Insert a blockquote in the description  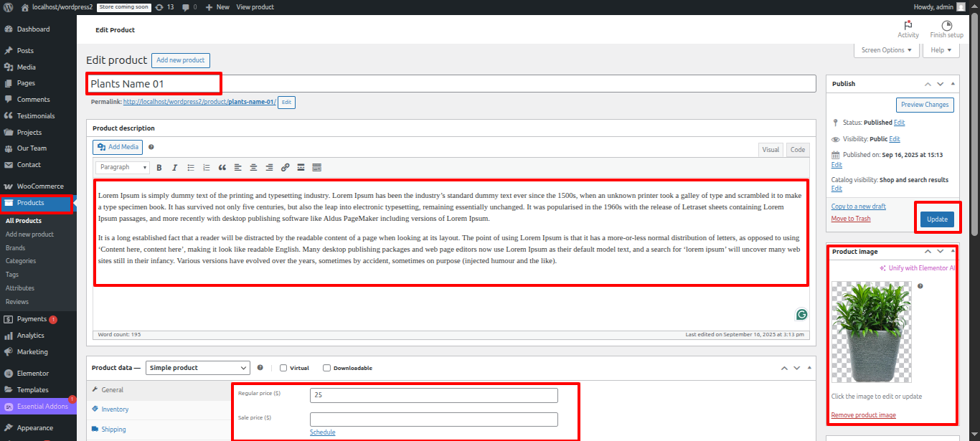click(x=222, y=168)
